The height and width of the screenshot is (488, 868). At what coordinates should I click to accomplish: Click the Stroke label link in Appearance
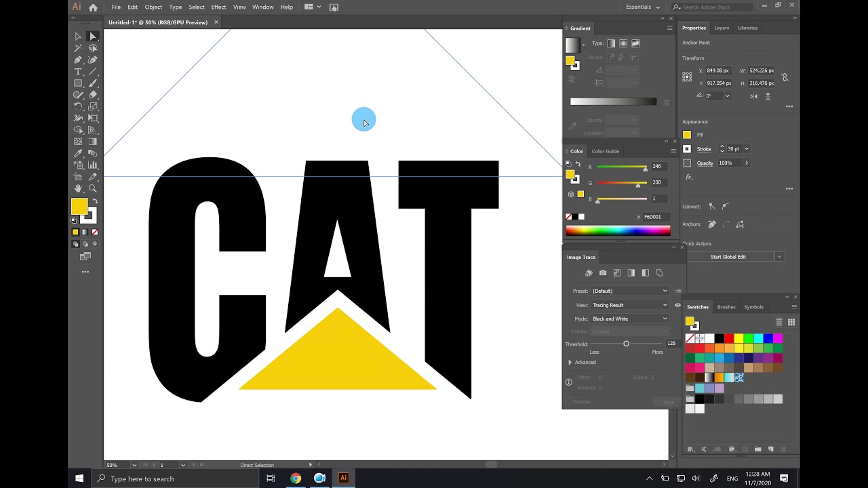tap(704, 149)
